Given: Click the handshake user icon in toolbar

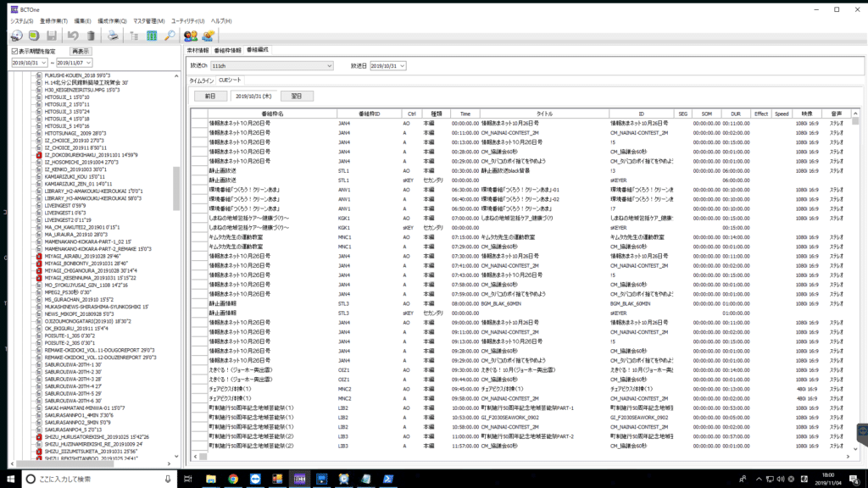Looking at the screenshot, I should 209,36.
